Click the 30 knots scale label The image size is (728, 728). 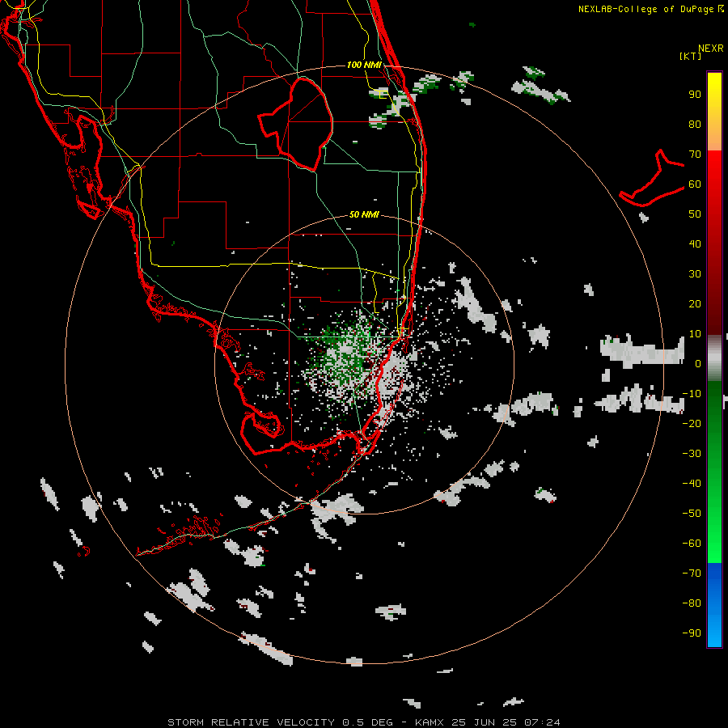pos(695,274)
